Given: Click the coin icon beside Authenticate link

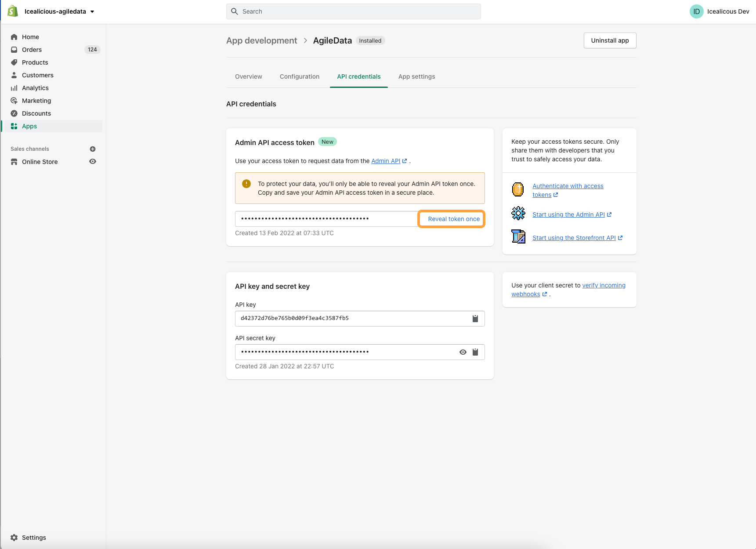Looking at the screenshot, I should tap(518, 189).
